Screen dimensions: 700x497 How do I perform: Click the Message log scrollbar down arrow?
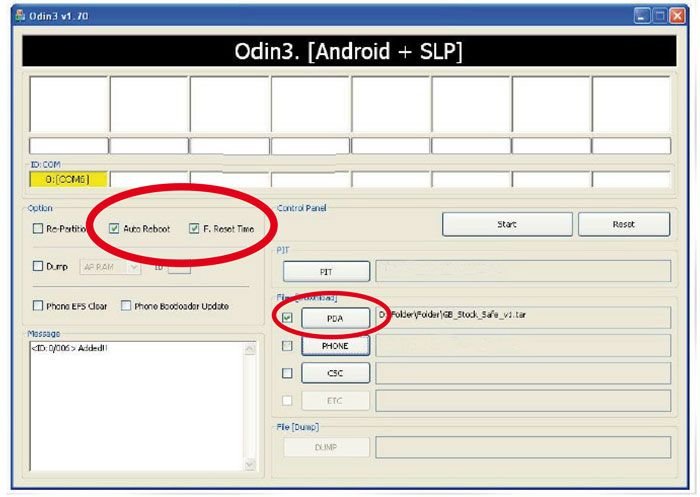(x=250, y=465)
